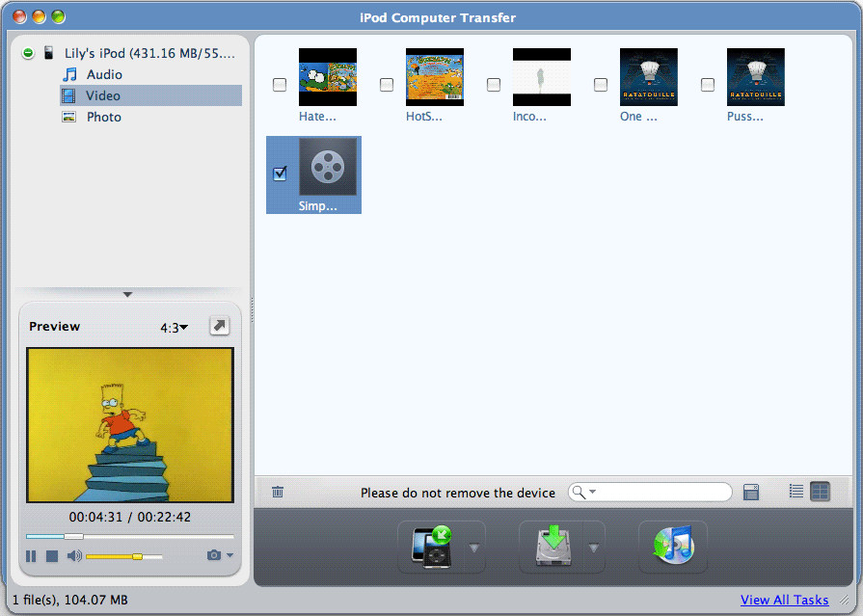Switch to list view
This screenshot has height=616, width=863.
coord(796,491)
